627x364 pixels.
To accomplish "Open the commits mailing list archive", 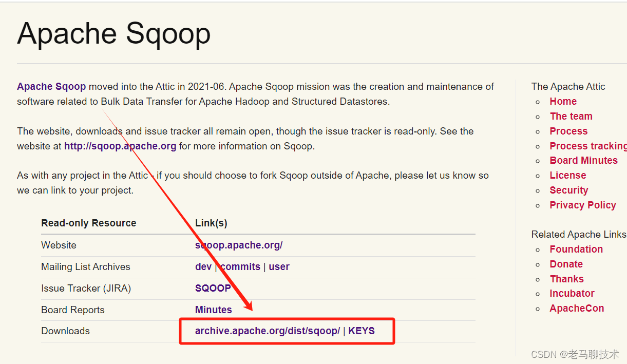I will click(240, 266).
